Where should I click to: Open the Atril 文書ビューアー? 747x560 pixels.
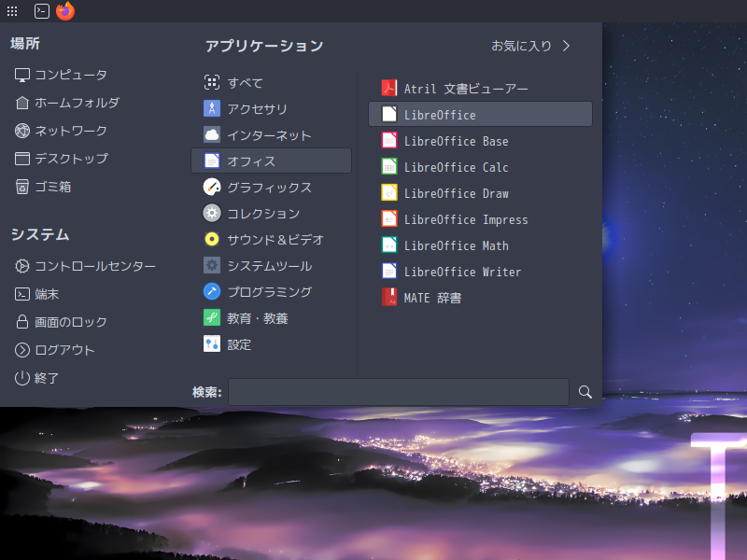[465, 87]
